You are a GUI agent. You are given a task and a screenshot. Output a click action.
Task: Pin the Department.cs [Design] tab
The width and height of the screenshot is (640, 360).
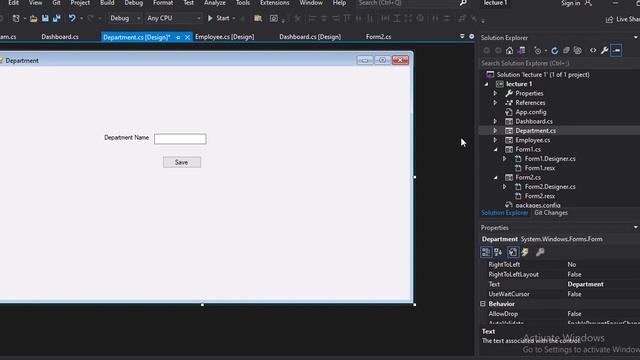coord(178,37)
